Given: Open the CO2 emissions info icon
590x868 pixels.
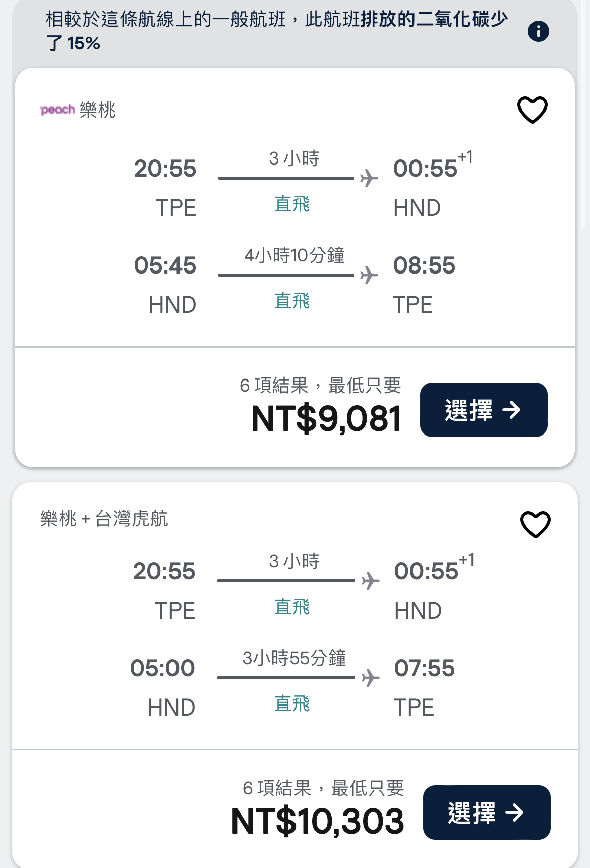Looking at the screenshot, I should 538,31.
